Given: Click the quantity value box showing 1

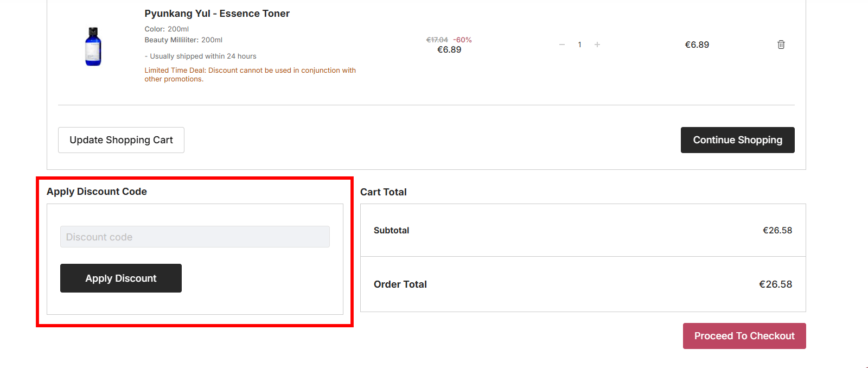Looking at the screenshot, I should [x=579, y=45].
